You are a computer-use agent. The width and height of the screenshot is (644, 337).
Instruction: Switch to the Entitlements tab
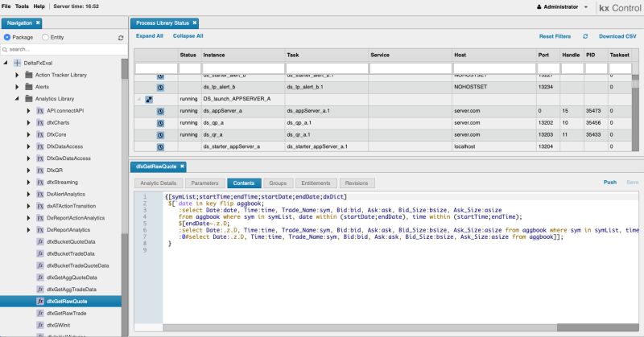316,183
